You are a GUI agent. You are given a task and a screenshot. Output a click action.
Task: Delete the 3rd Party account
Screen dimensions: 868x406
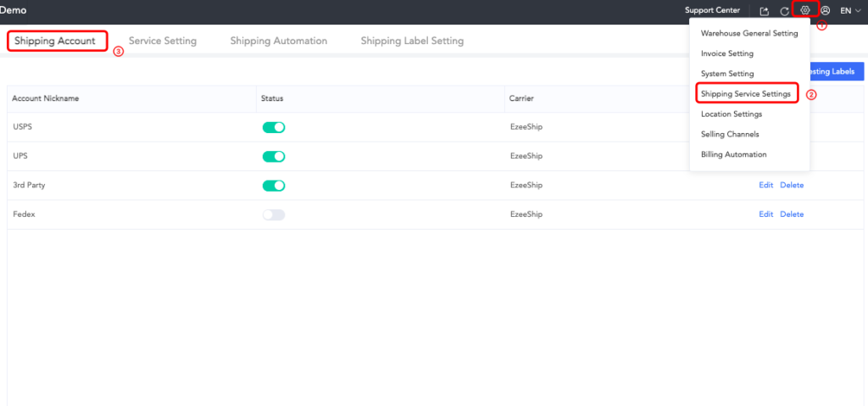point(792,186)
